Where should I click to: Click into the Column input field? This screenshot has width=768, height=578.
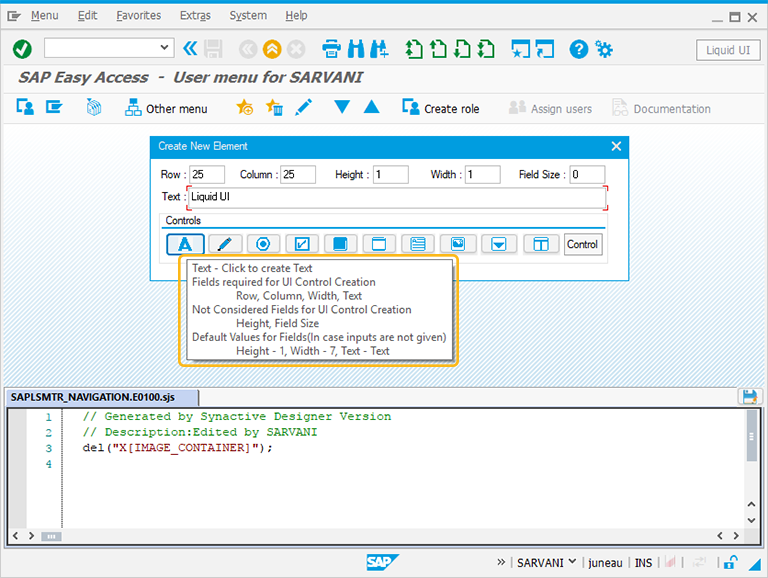[x=298, y=174]
